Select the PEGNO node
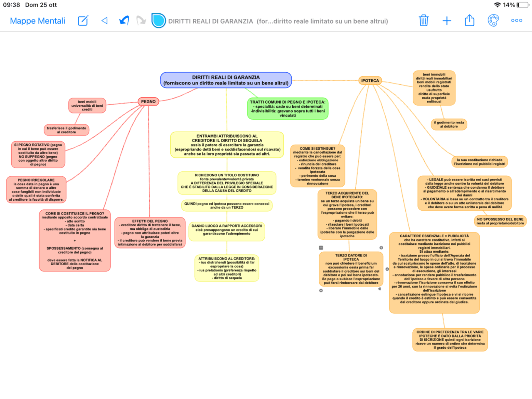Image resolution: width=532 pixels, height=399 pixels. coord(148,101)
